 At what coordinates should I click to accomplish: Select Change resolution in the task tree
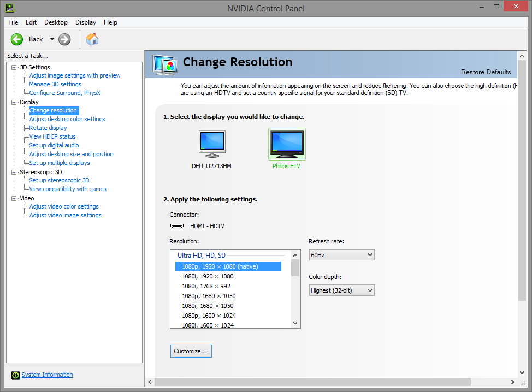click(54, 110)
